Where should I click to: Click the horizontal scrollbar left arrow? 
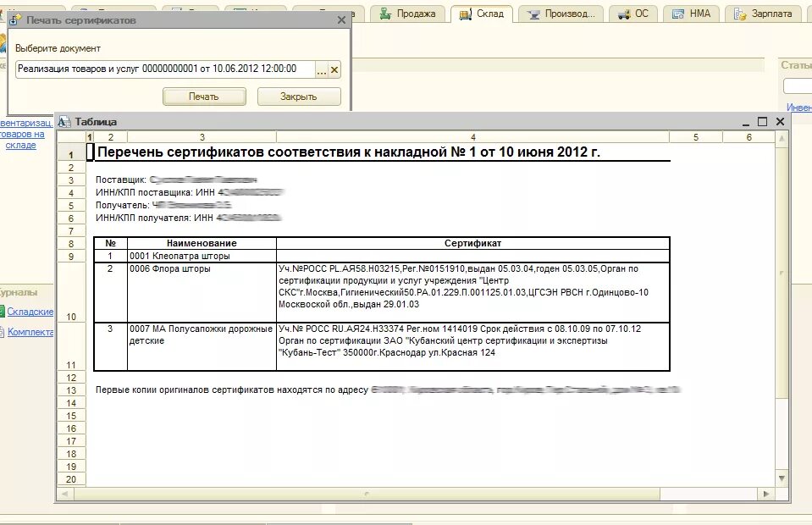(64, 494)
